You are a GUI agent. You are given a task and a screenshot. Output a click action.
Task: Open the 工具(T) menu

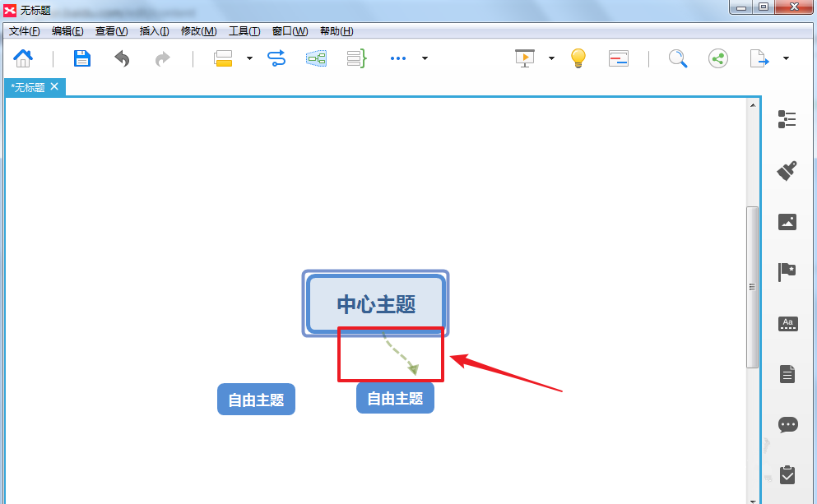[x=244, y=30]
